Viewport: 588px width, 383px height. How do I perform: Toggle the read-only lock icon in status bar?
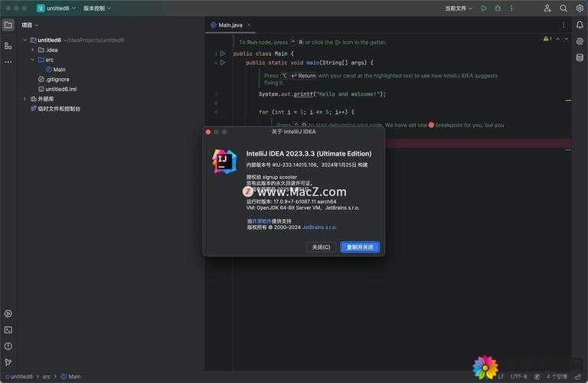pyautogui.click(x=578, y=377)
